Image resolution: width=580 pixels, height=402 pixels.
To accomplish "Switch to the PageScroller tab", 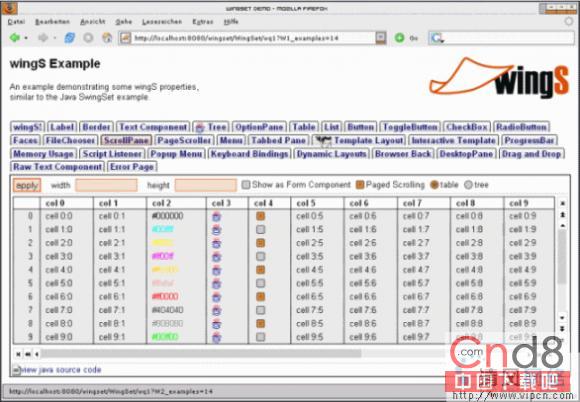I will [x=184, y=141].
